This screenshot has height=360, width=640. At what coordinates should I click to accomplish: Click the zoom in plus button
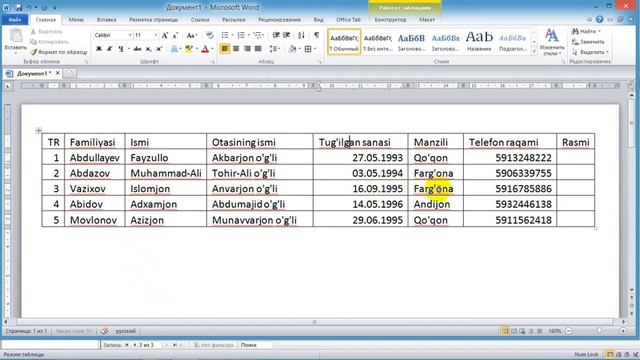point(623,331)
